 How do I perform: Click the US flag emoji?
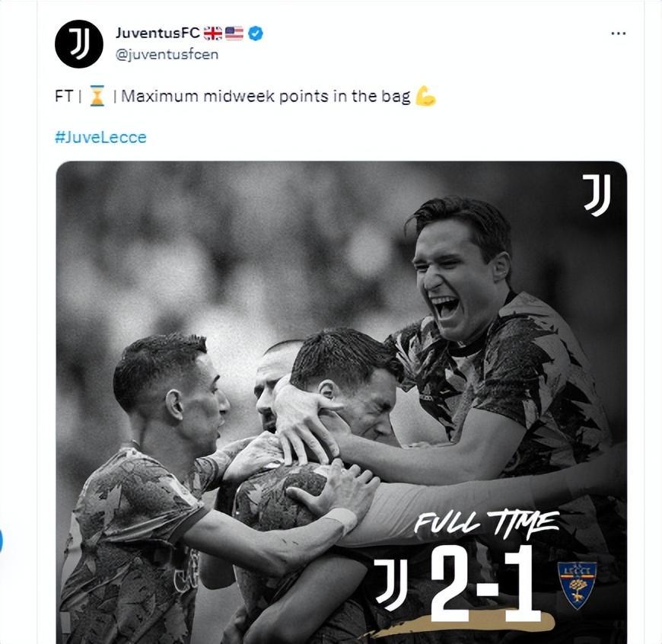(234, 33)
